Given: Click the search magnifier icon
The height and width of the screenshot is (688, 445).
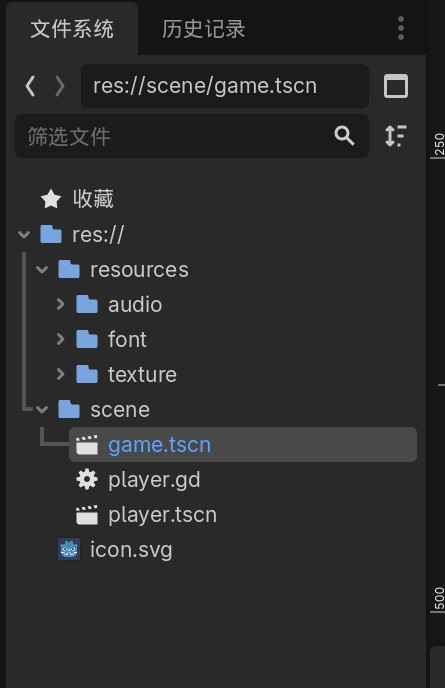Looking at the screenshot, I should tap(344, 136).
